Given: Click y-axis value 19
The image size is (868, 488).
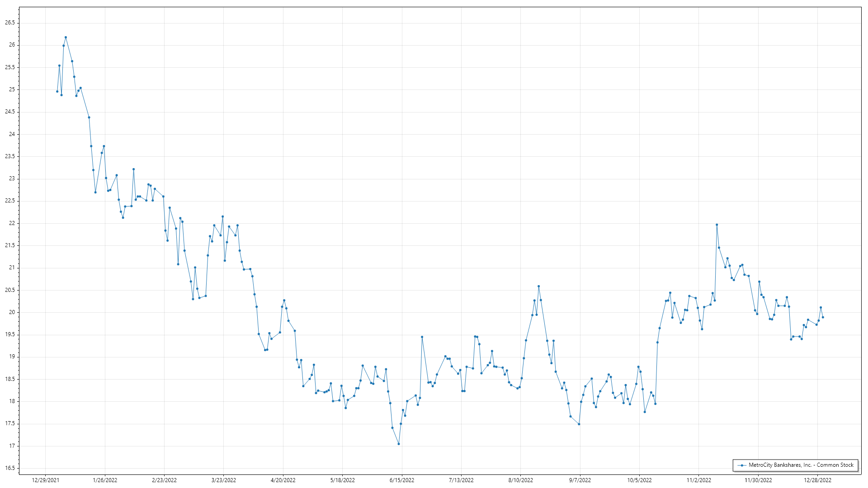Looking at the screenshot, I should tap(12, 357).
